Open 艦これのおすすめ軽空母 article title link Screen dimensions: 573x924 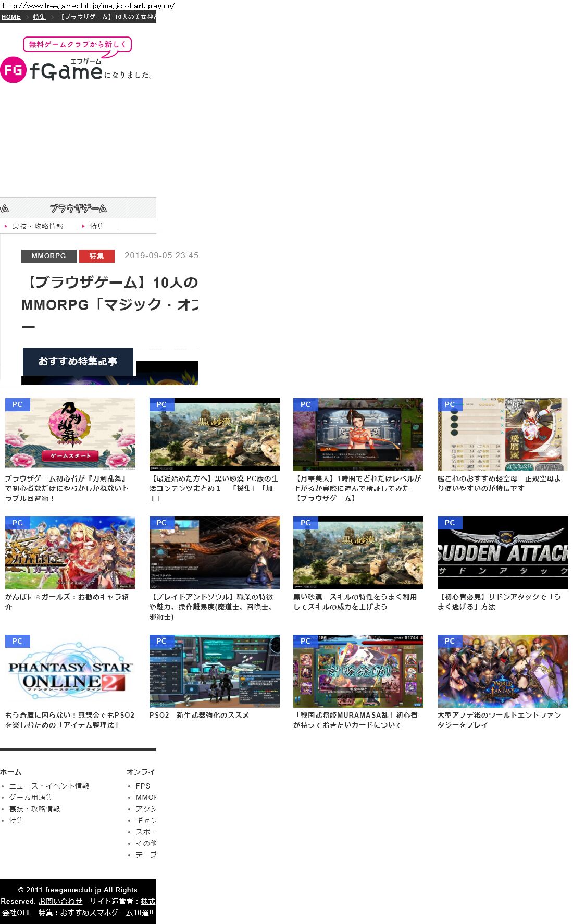tap(499, 483)
